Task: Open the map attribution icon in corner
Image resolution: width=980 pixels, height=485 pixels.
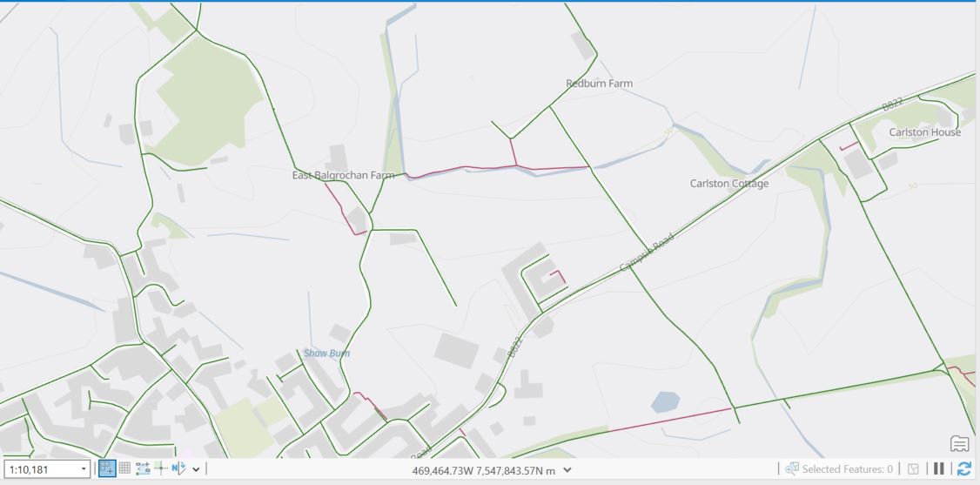Action: coord(959,444)
